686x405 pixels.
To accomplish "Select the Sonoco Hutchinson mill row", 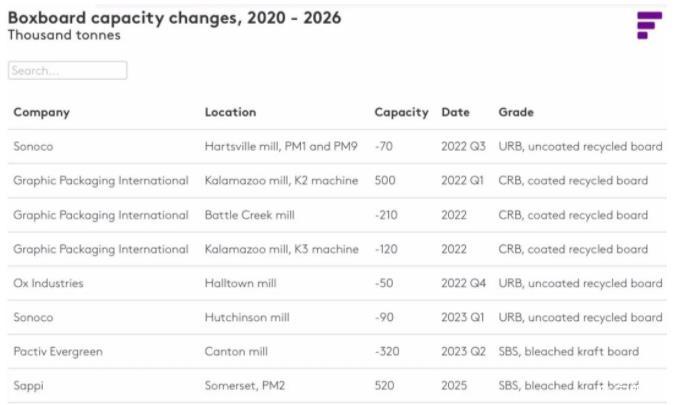I will click(x=337, y=317).
